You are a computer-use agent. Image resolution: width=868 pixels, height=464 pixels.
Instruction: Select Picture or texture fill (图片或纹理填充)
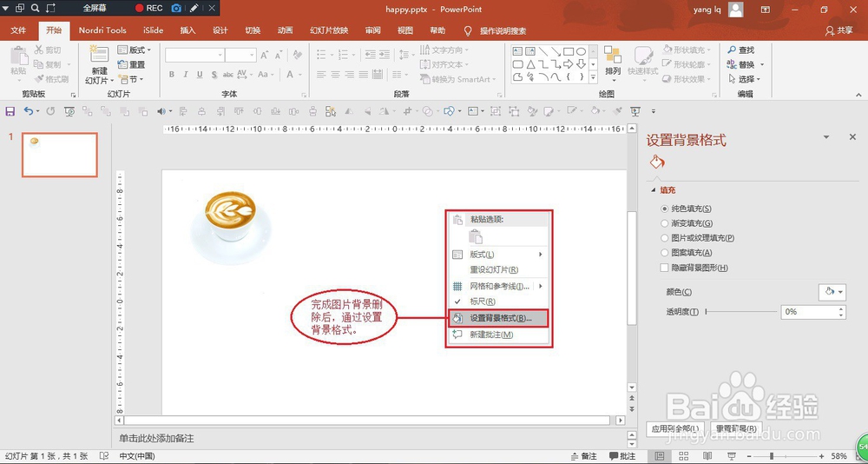[665, 238]
